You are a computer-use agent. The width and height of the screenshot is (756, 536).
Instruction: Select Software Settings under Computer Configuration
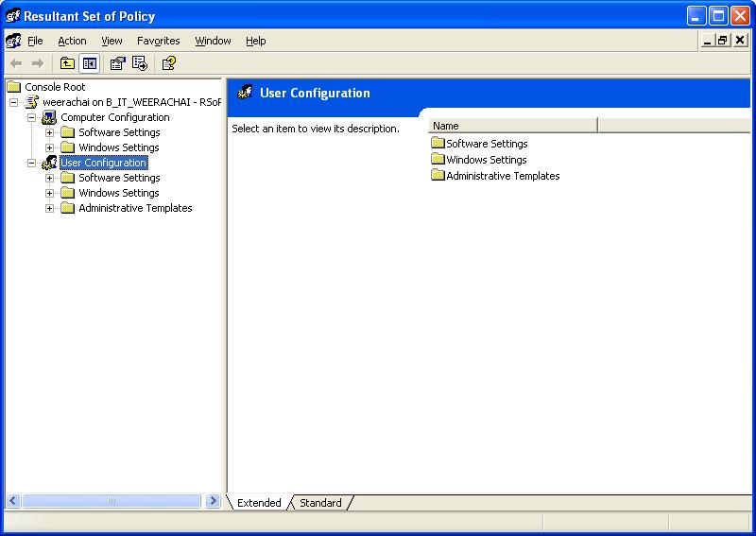tap(119, 132)
